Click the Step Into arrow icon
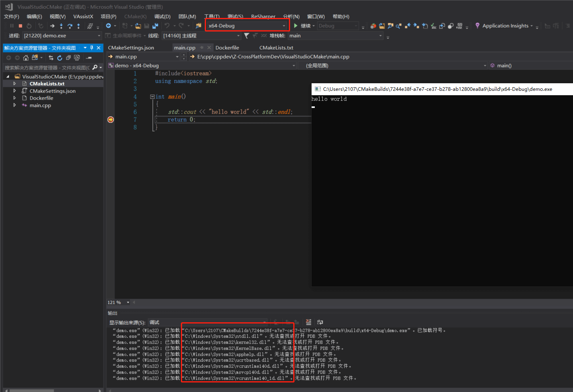Image resolution: width=573 pixels, height=392 pixels. pyautogui.click(x=61, y=26)
